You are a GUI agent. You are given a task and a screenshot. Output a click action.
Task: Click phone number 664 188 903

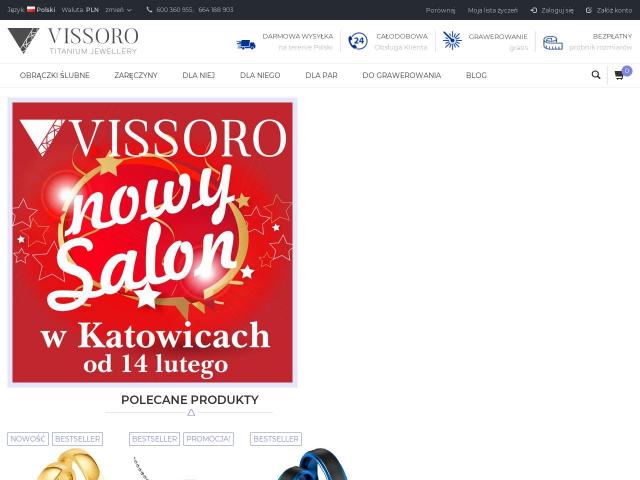(216, 9)
